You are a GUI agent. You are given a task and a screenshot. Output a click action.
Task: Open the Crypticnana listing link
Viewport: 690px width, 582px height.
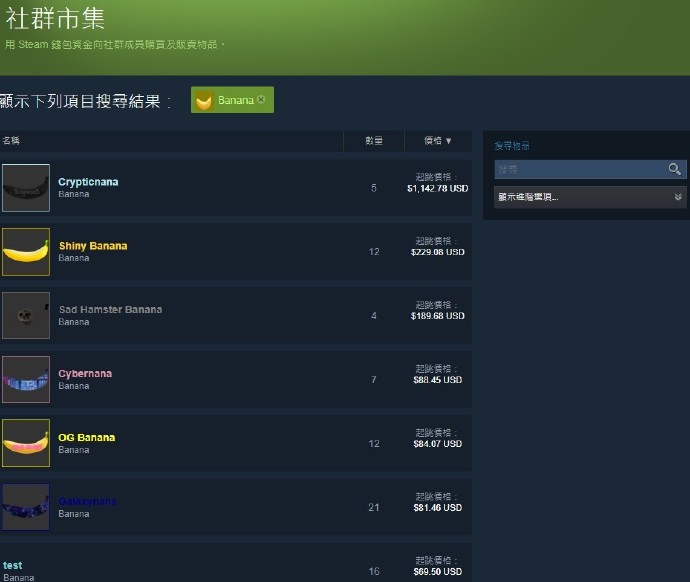(x=88, y=182)
